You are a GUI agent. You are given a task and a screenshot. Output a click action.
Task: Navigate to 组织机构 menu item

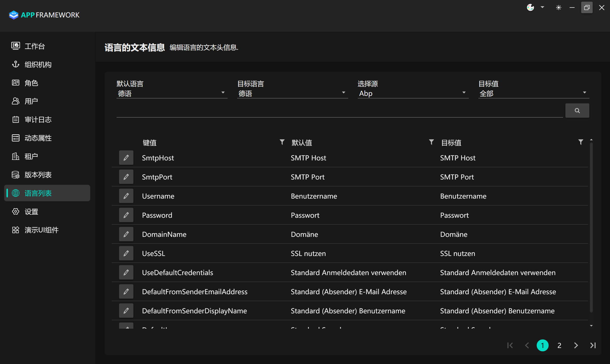(x=38, y=65)
